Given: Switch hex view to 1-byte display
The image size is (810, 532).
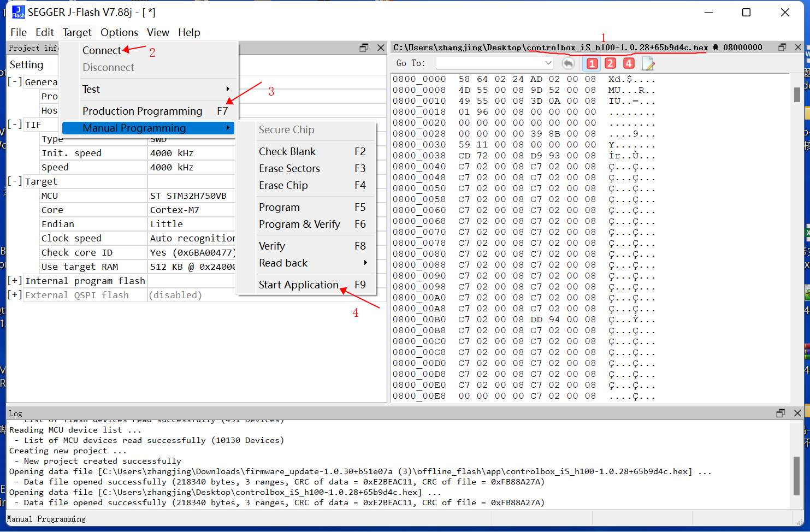Looking at the screenshot, I should pyautogui.click(x=592, y=63).
